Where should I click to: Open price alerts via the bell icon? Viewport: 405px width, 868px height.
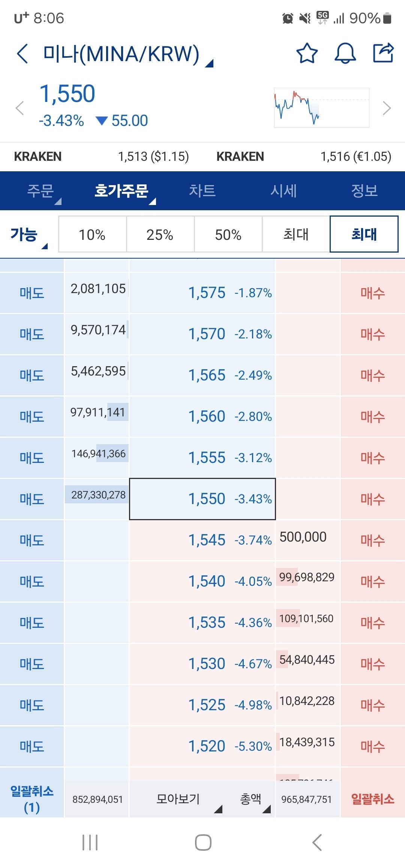pyautogui.click(x=345, y=54)
